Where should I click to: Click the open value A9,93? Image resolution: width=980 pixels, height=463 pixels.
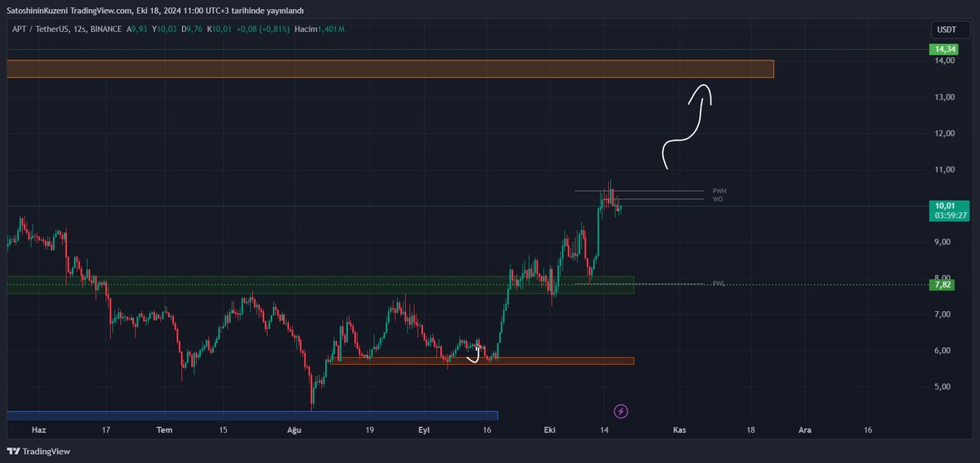pos(136,29)
